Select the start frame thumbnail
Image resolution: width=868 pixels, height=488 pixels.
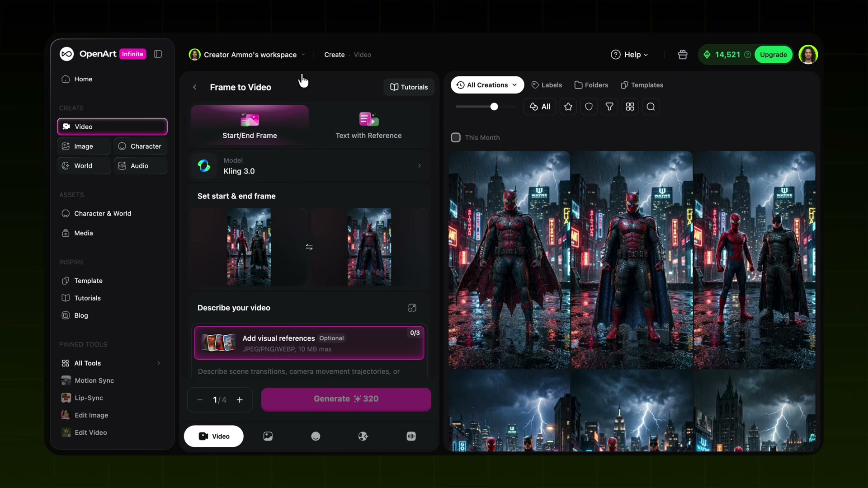(x=249, y=247)
